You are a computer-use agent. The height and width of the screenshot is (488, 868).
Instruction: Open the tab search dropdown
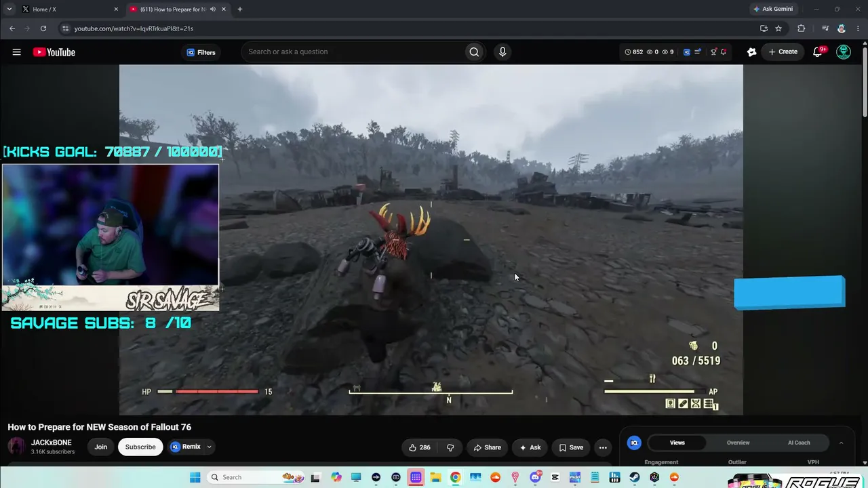pyautogui.click(x=9, y=9)
